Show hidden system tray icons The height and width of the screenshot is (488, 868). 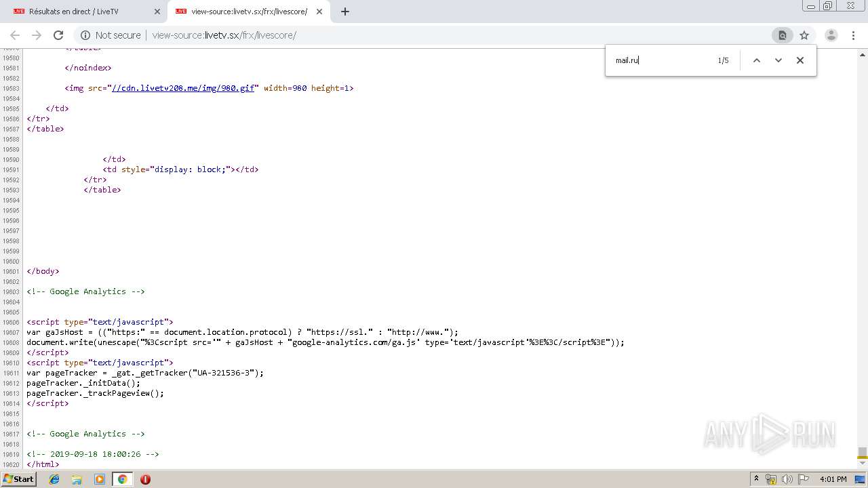pyautogui.click(x=756, y=479)
